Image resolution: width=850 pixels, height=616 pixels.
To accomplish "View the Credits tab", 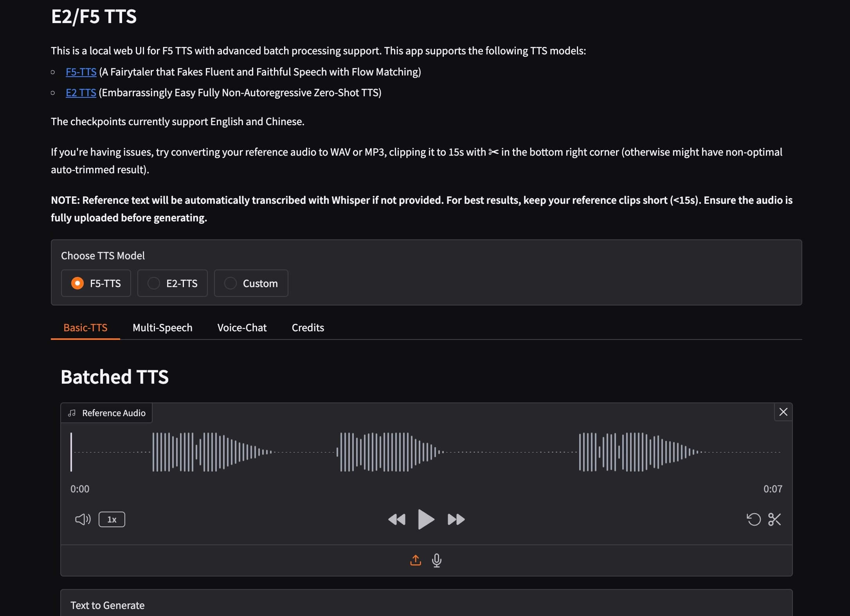I will pos(308,328).
